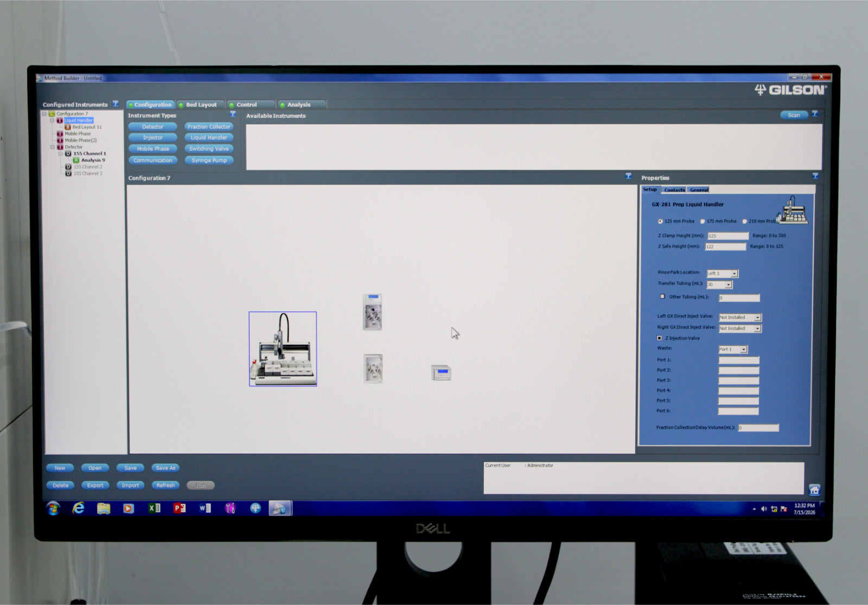The image size is (868, 605).
Task: Click the home icon at bottom right
Action: point(814,489)
